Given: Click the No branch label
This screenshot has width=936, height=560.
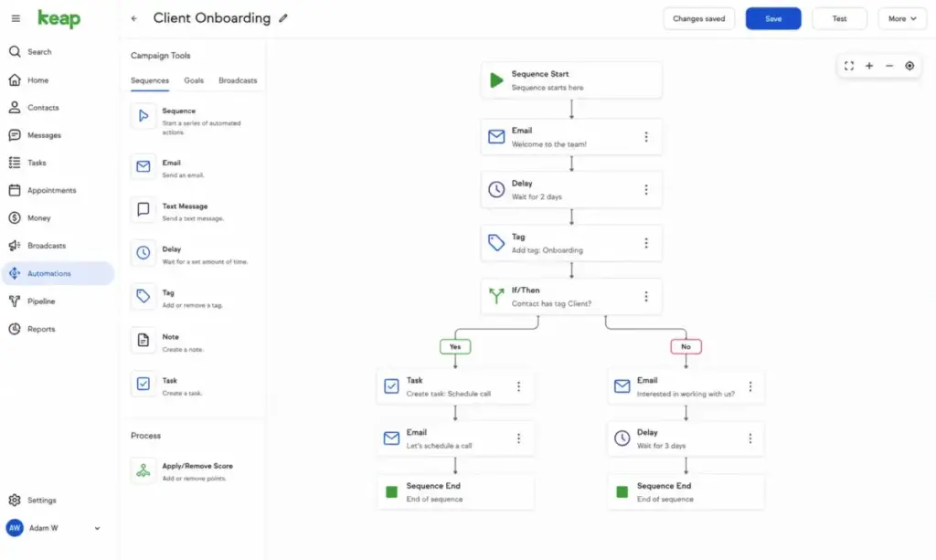Looking at the screenshot, I should click(686, 346).
